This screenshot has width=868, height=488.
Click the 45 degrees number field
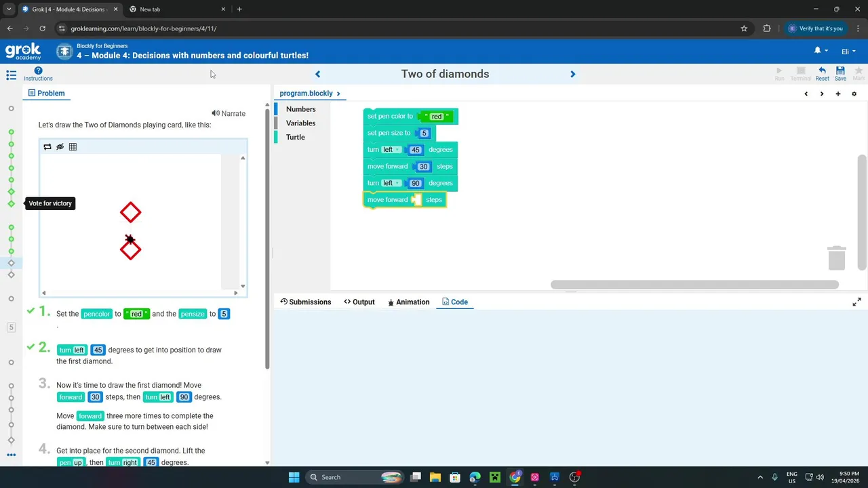point(416,150)
